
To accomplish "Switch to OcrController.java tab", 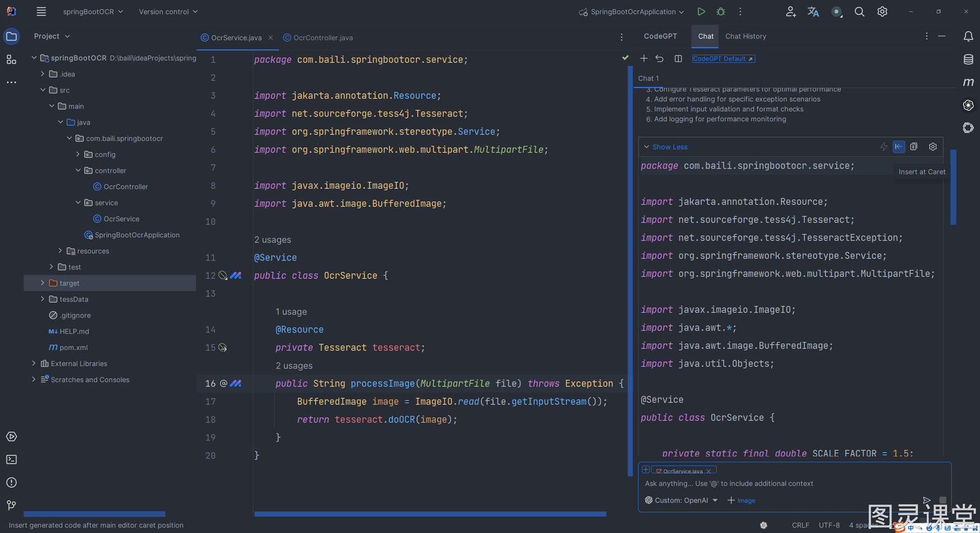I will [x=318, y=37].
